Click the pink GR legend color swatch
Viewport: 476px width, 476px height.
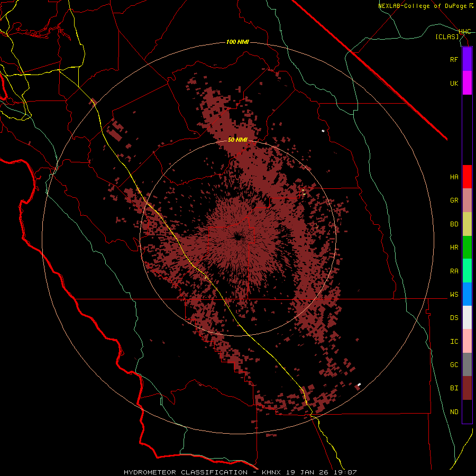click(467, 200)
